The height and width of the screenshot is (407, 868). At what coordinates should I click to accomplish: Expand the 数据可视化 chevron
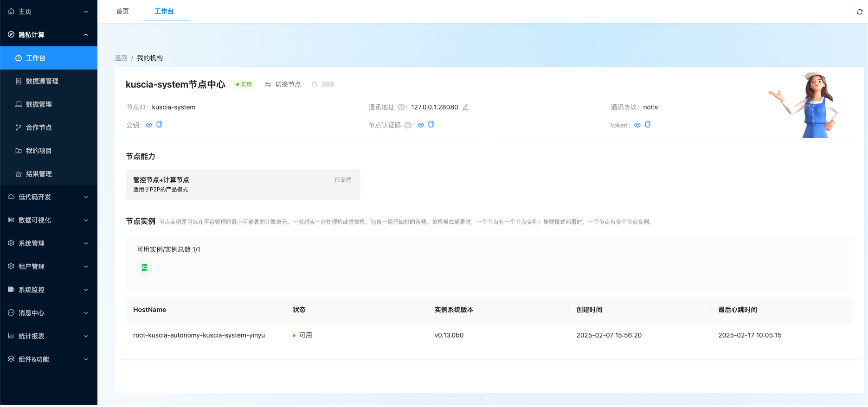tap(86, 220)
